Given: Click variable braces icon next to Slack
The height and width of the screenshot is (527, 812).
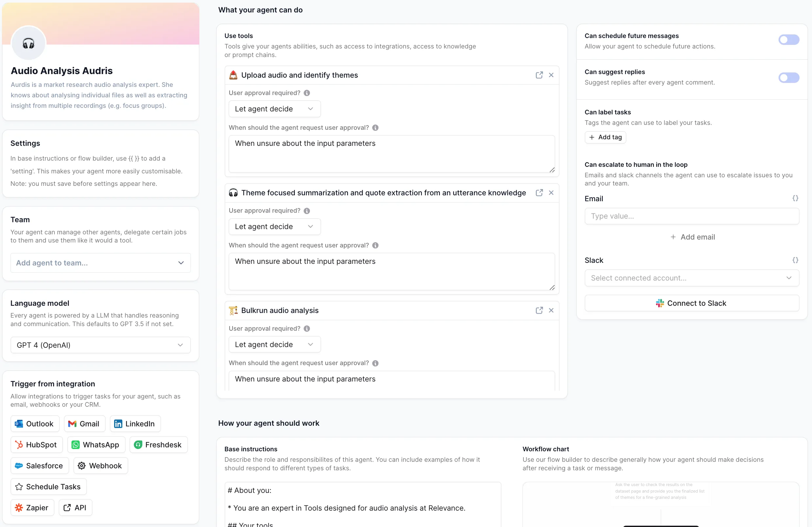Looking at the screenshot, I should (795, 260).
